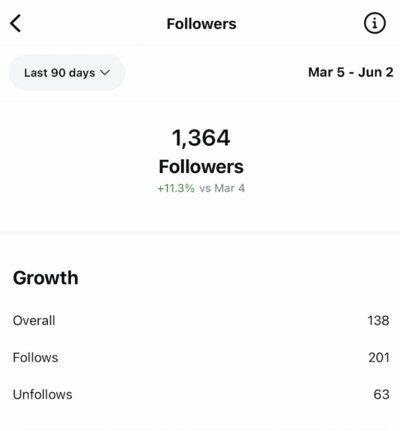Open the info circle icon
Image resolution: width=400 pixels, height=431 pixels.
[x=375, y=23]
